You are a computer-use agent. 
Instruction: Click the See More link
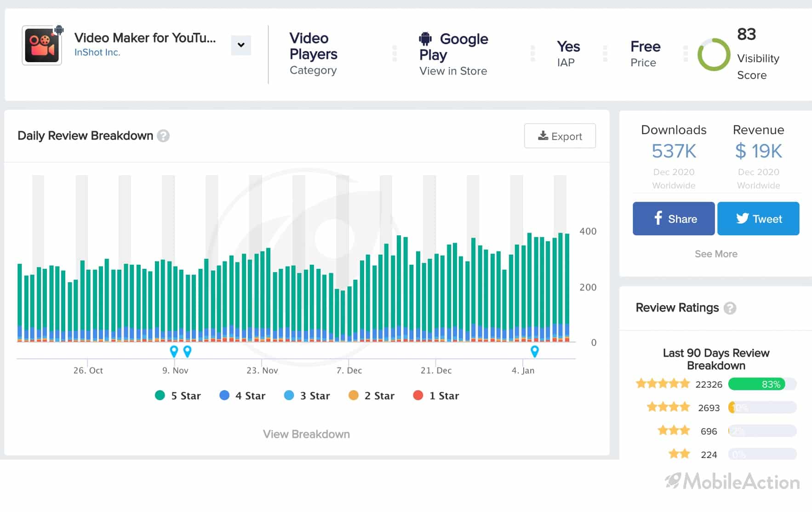pyautogui.click(x=716, y=254)
